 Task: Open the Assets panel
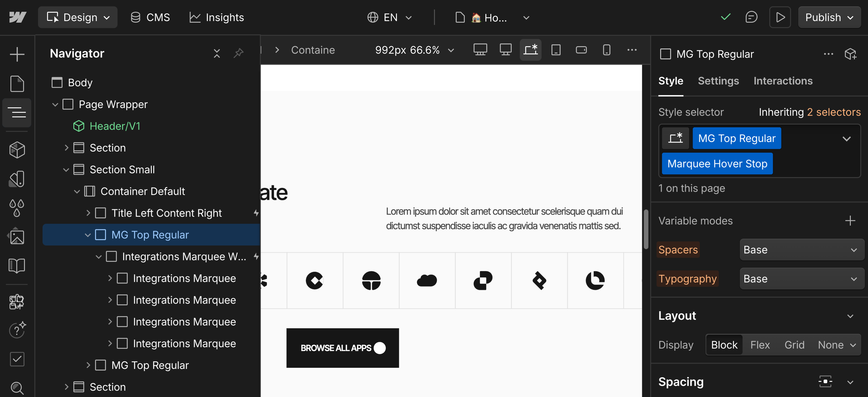pyautogui.click(x=17, y=237)
